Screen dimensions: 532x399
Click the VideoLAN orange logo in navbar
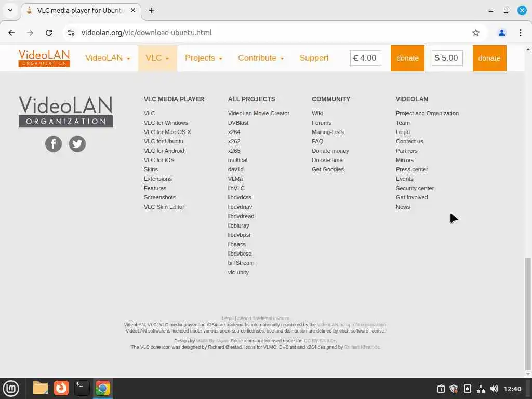(x=44, y=58)
